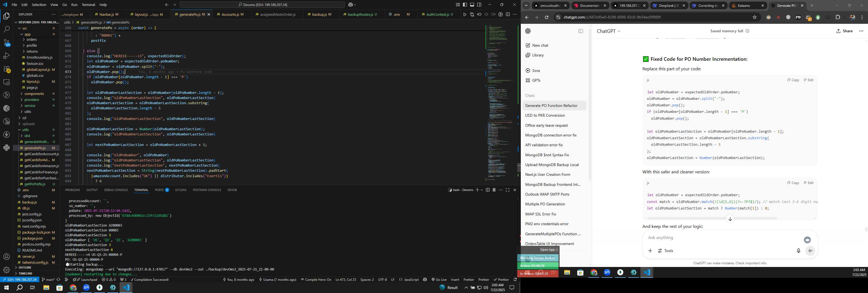Viewport: 868px width, 293px height.
Task: Open the Extensions view in activity bar
Action: 7,69
